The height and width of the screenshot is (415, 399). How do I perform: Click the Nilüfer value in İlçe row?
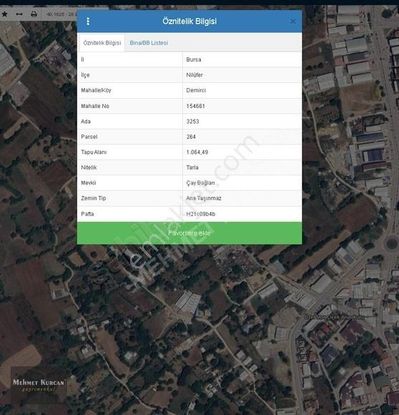tap(194, 75)
